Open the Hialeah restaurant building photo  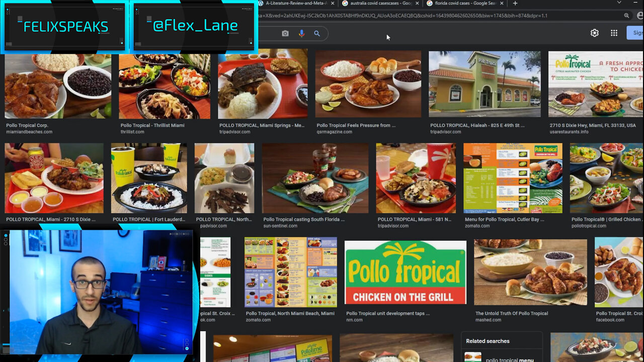pos(485,84)
